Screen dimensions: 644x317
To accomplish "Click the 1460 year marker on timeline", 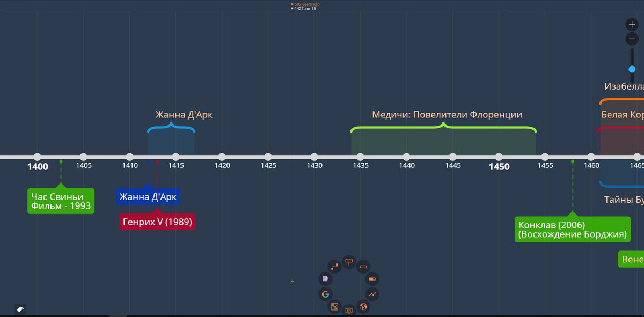I will pyautogui.click(x=591, y=157).
